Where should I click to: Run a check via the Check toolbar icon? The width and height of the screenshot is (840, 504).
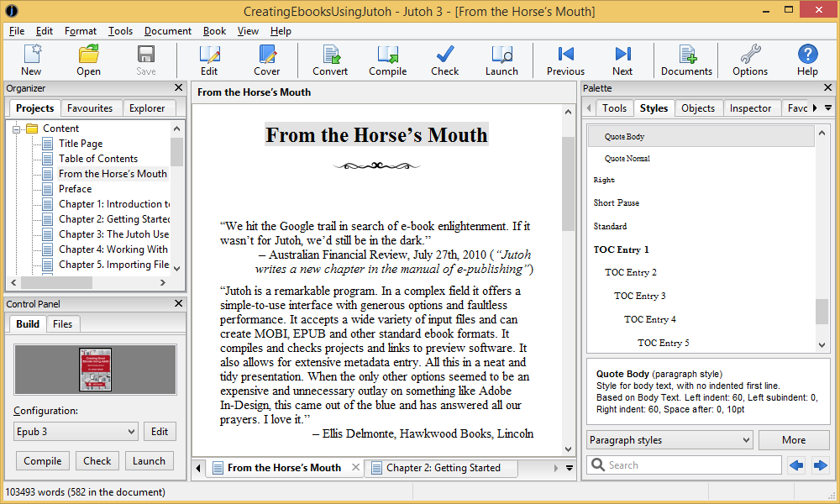[444, 59]
